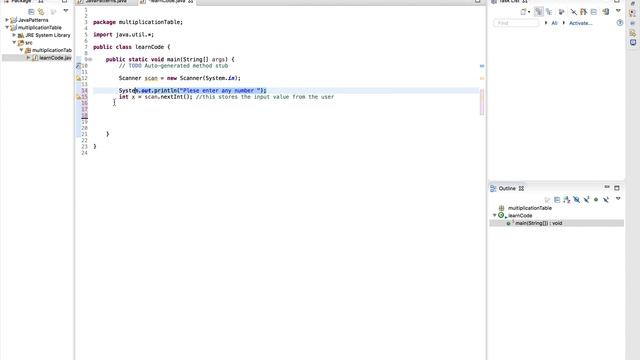640x360 pixels.
Task: Click blue overview ruler mark for TODO
Action: click(482, 66)
